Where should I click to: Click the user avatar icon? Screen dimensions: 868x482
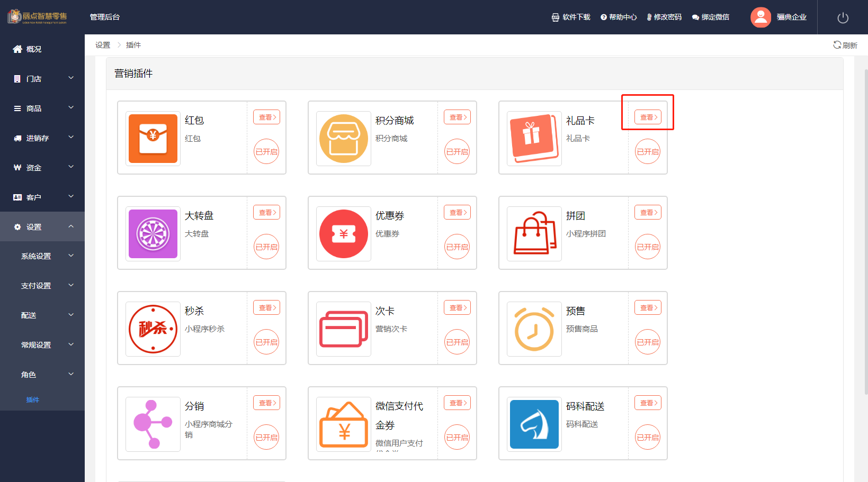tap(760, 17)
